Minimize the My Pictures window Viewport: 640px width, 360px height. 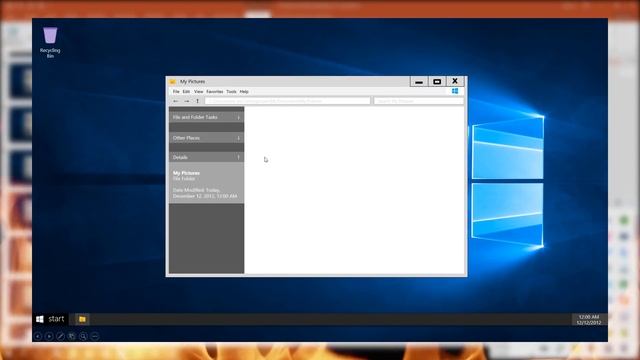(419, 82)
